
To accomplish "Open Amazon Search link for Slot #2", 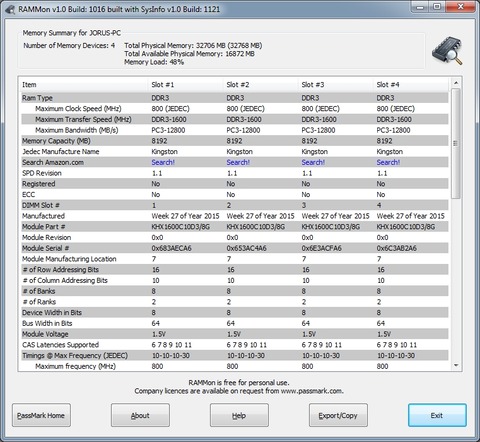I will (x=238, y=162).
